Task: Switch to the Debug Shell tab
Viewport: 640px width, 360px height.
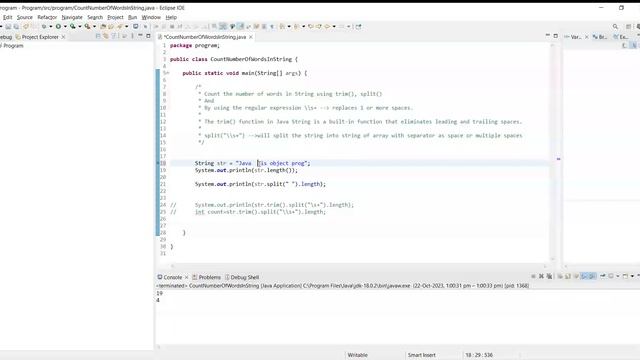Action: [x=242, y=277]
